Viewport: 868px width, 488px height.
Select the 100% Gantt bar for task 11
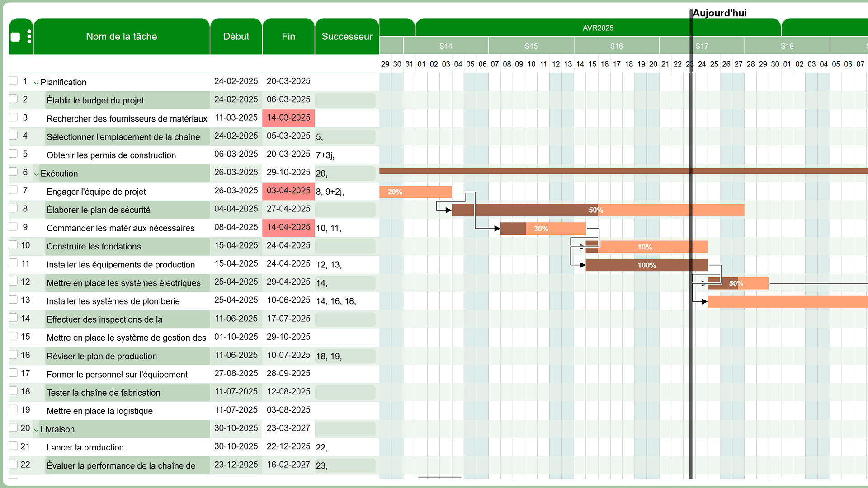[646, 265]
